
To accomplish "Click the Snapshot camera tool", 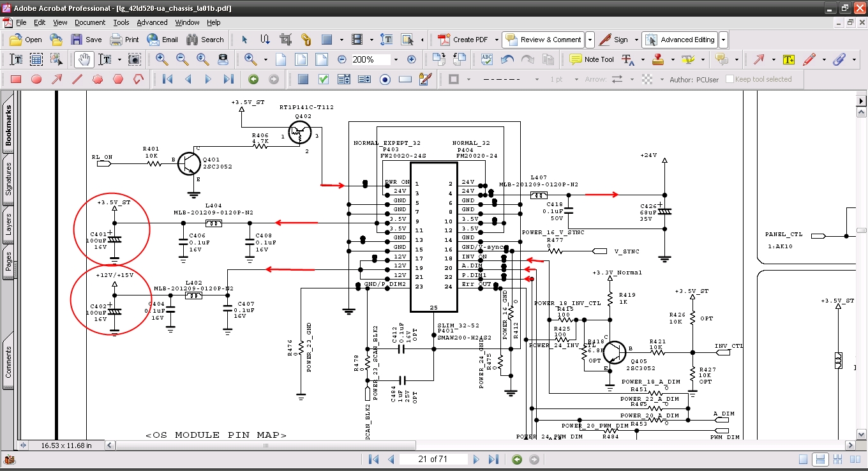I will coord(134,59).
